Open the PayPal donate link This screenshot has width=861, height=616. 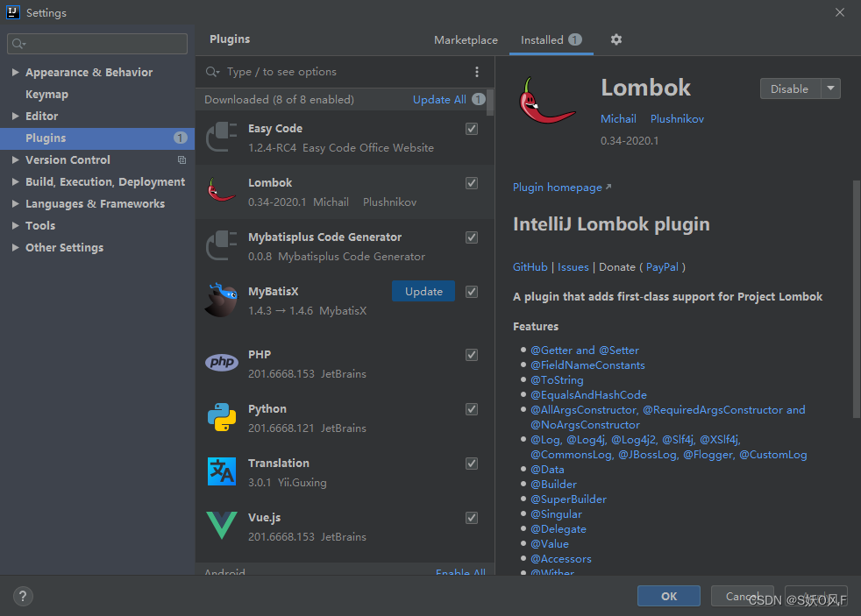click(x=662, y=267)
